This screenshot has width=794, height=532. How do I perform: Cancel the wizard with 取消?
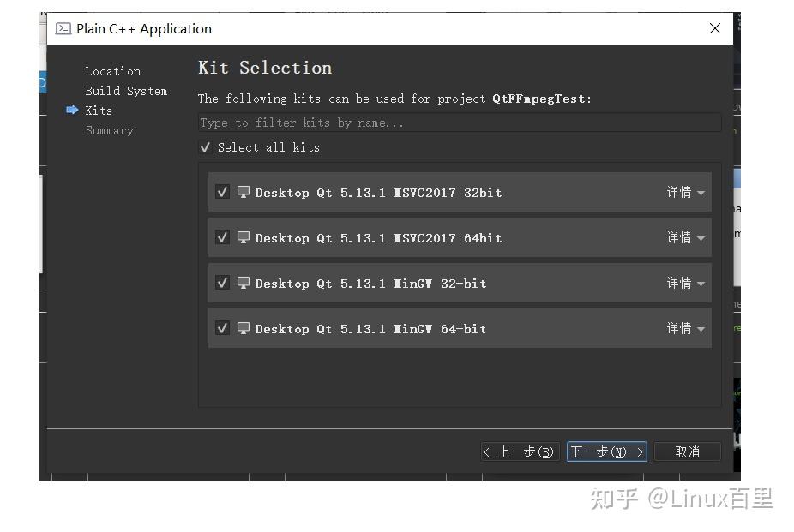[x=687, y=451]
